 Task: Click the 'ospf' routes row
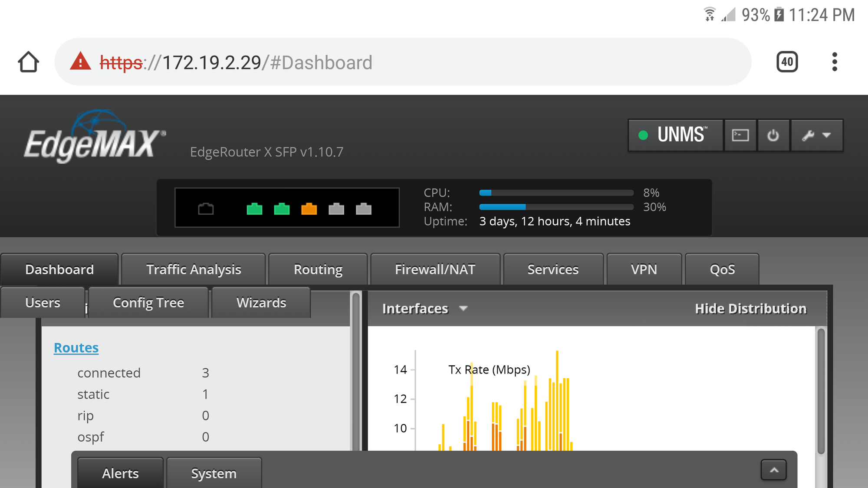[143, 436]
